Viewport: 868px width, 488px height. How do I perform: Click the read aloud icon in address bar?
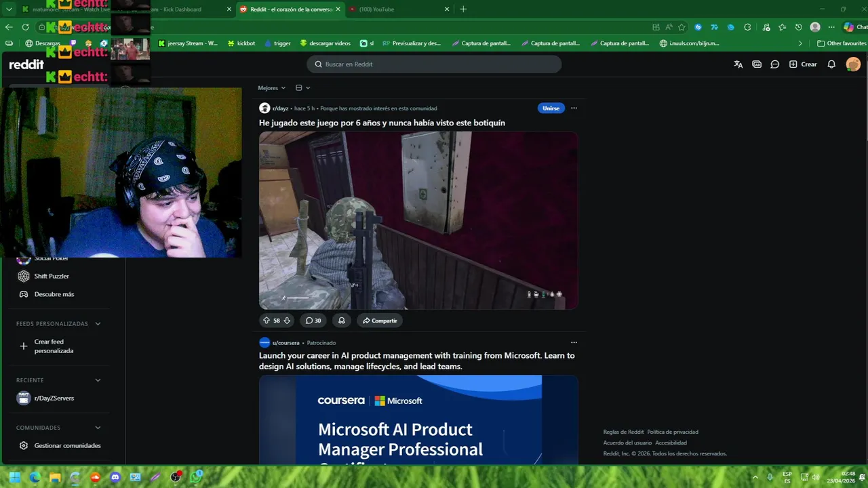coord(669,27)
